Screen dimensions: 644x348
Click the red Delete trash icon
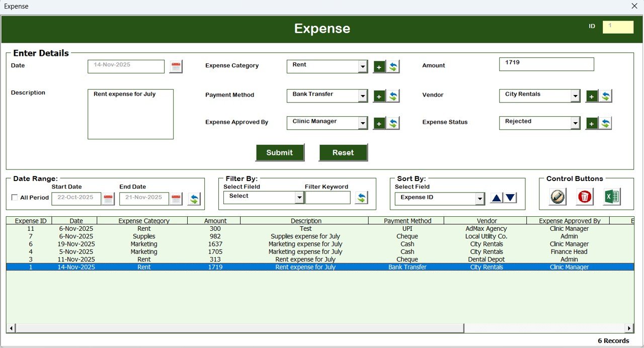click(584, 197)
